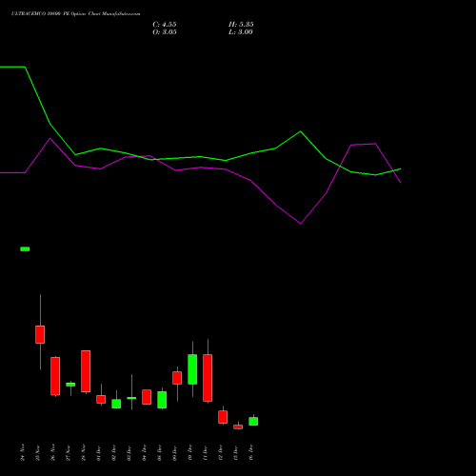Select the 27 Nov date label on axis
The image size is (476, 476).
click(69, 452)
